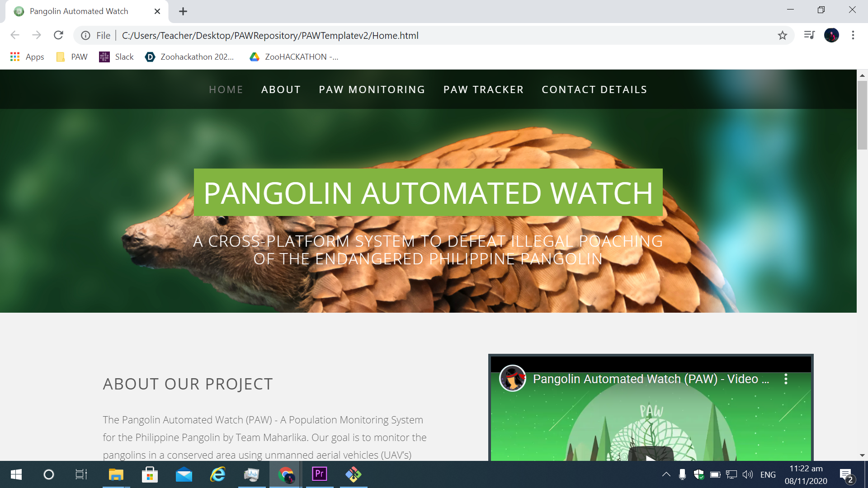Open the YouTube video options menu
The height and width of the screenshot is (488, 868).
click(x=786, y=379)
